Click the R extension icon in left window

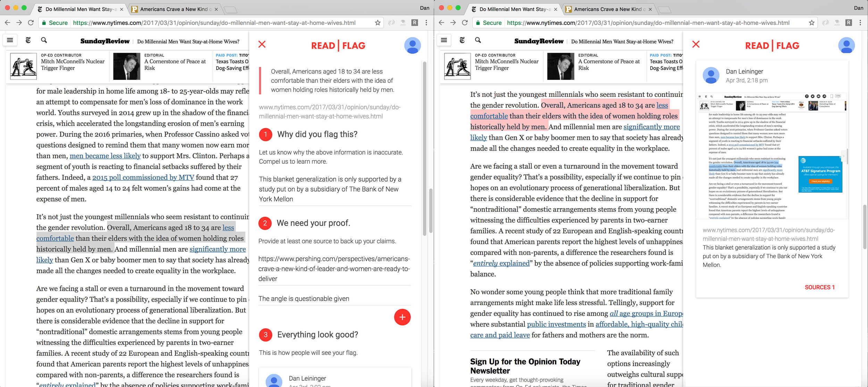coord(415,23)
